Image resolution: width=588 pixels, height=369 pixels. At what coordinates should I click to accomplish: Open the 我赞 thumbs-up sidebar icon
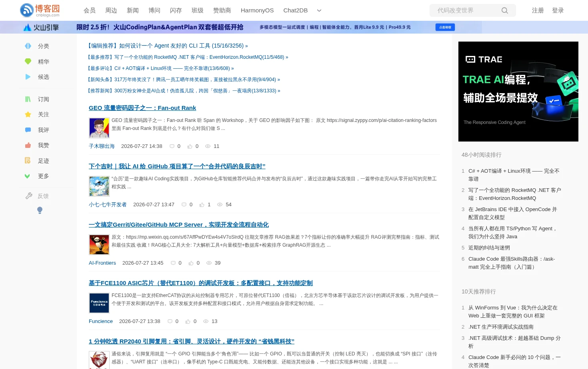(x=28, y=145)
